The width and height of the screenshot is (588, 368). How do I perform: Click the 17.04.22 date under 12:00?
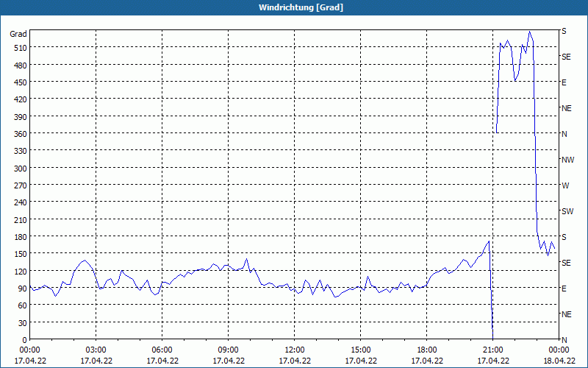tap(295, 361)
